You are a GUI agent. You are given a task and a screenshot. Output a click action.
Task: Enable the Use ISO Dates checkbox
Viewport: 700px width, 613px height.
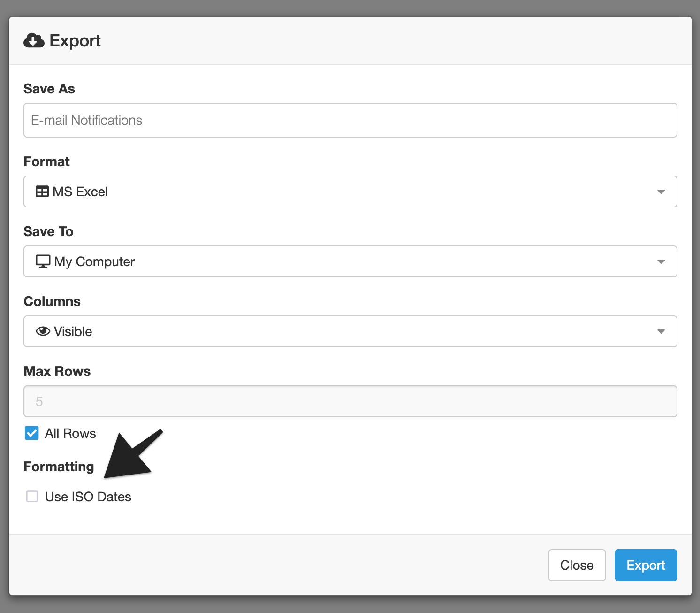pos(32,497)
